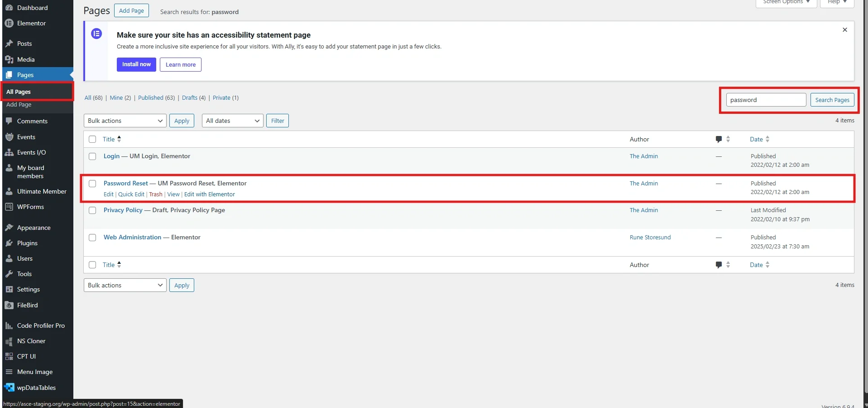Click the Code Profiler Pro icon
This screenshot has height=408, width=868.
[9, 325]
